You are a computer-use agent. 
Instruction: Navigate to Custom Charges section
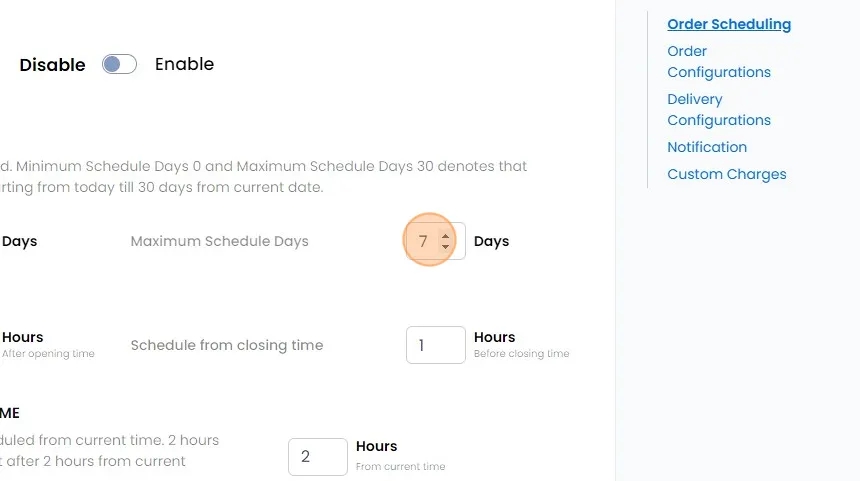pyautogui.click(x=727, y=174)
